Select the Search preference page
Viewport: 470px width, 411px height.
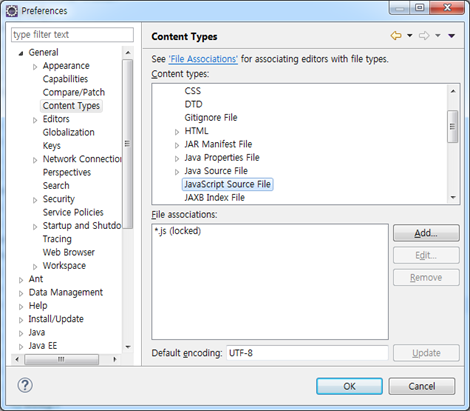click(x=56, y=186)
